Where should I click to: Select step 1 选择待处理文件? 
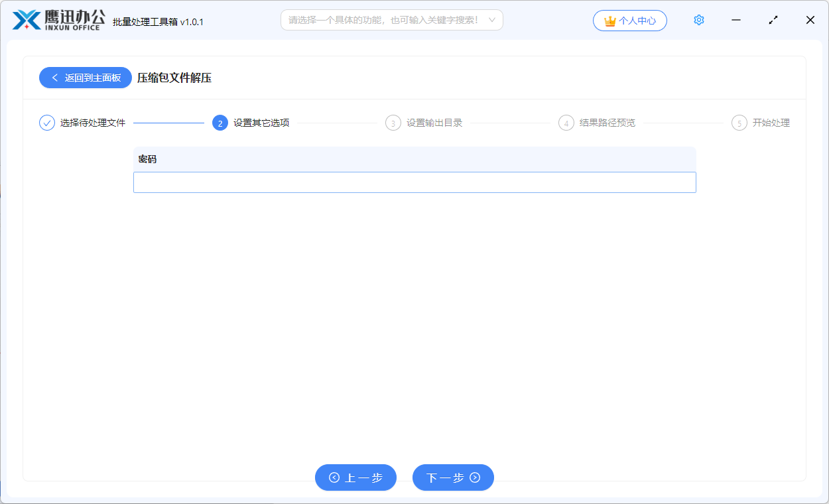[x=82, y=123]
